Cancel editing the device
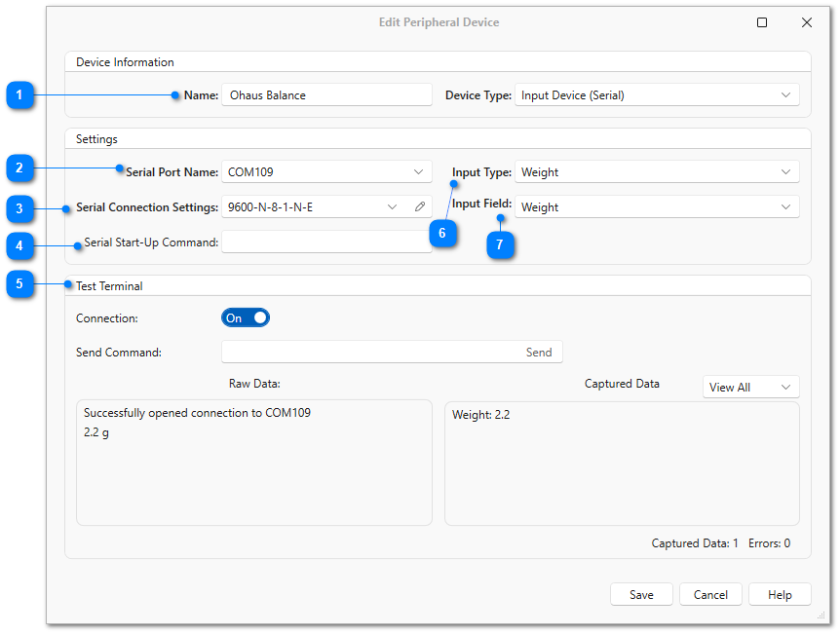The image size is (840, 634). [710, 595]
